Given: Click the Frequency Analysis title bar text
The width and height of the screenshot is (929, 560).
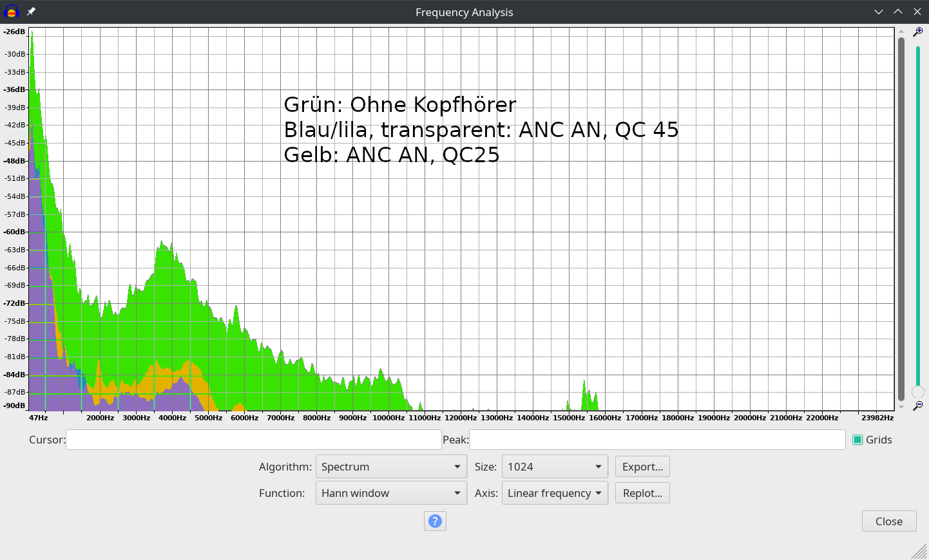Looking at the screenshot, I should coord(464,12).
